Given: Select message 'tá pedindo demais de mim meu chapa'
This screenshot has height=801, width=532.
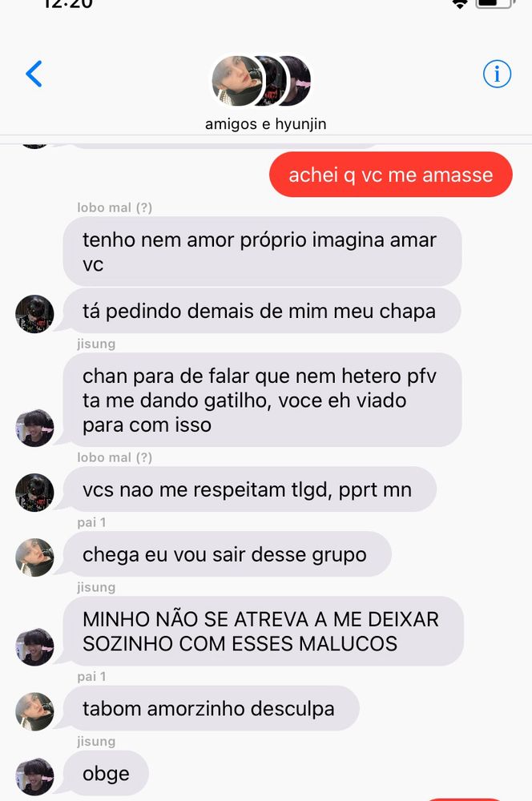Looking at the screenshot, I should pyautogui.click(x=262, y=311).
